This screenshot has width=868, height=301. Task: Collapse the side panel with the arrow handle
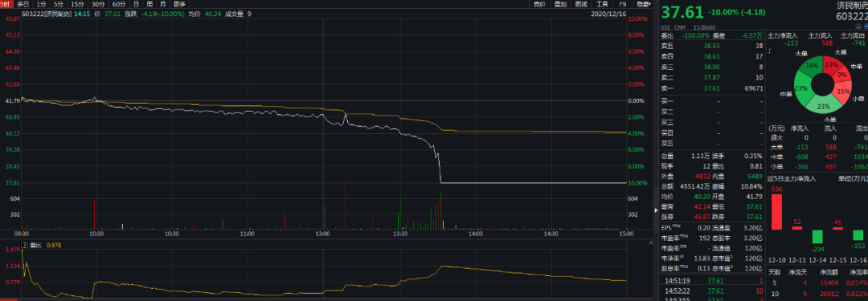click(x=656, y=210)
